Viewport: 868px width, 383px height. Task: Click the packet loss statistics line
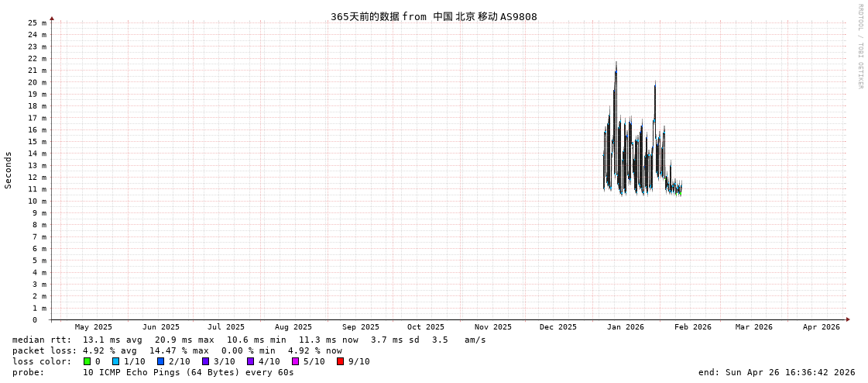(x=177, y=350)
